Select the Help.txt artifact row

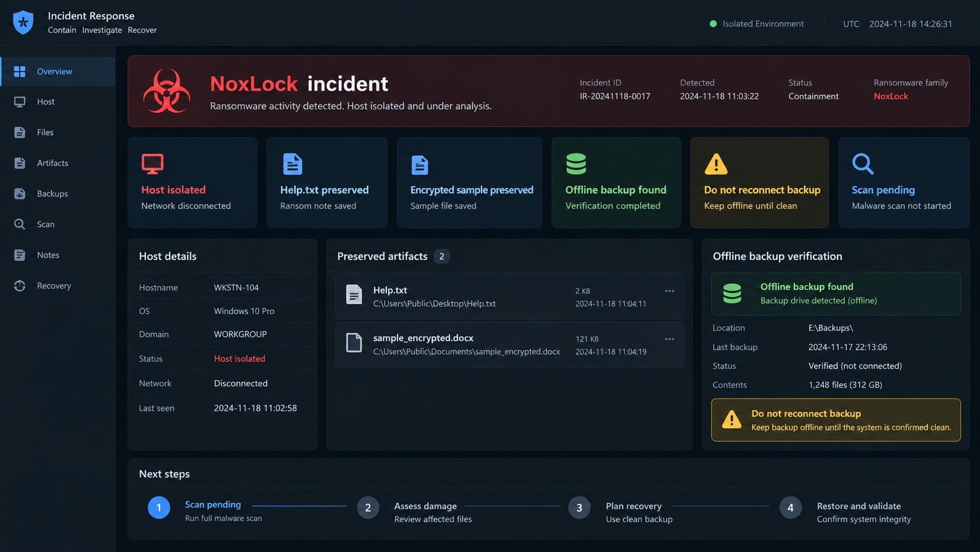(510, 296)
